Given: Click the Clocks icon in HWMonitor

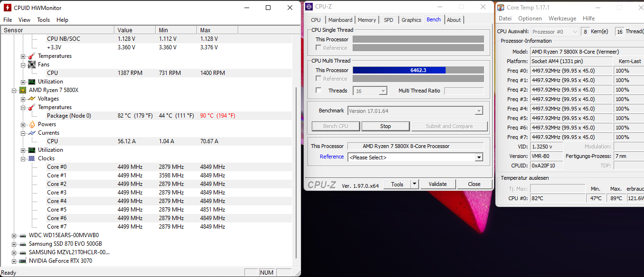Looking at the screenshot, I should click(32, 158).
